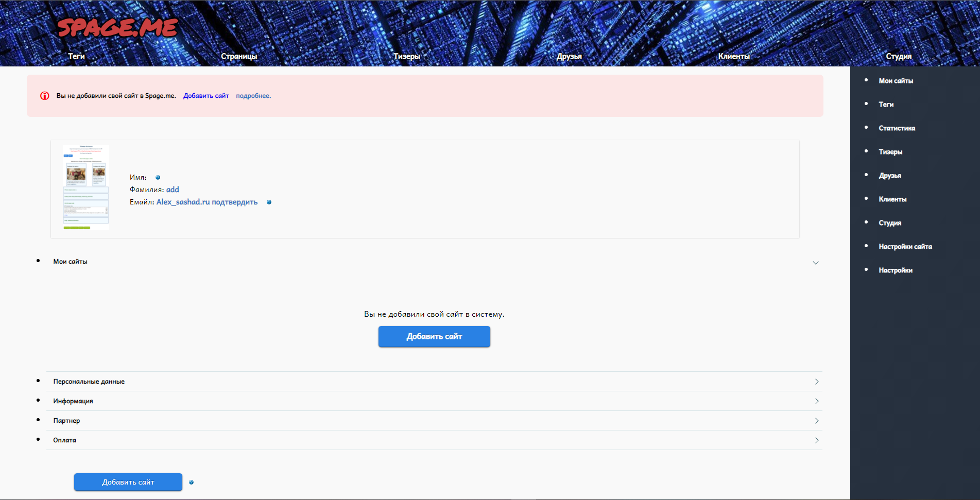Click the Персональные данные row label
980x500 pixels.
coord(89,382)
